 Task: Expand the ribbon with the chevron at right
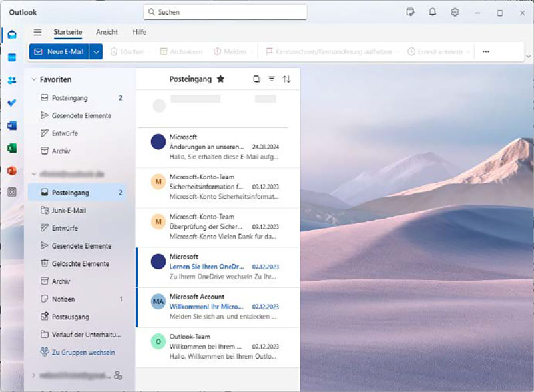pyautogui.click(x=528, y=57)
